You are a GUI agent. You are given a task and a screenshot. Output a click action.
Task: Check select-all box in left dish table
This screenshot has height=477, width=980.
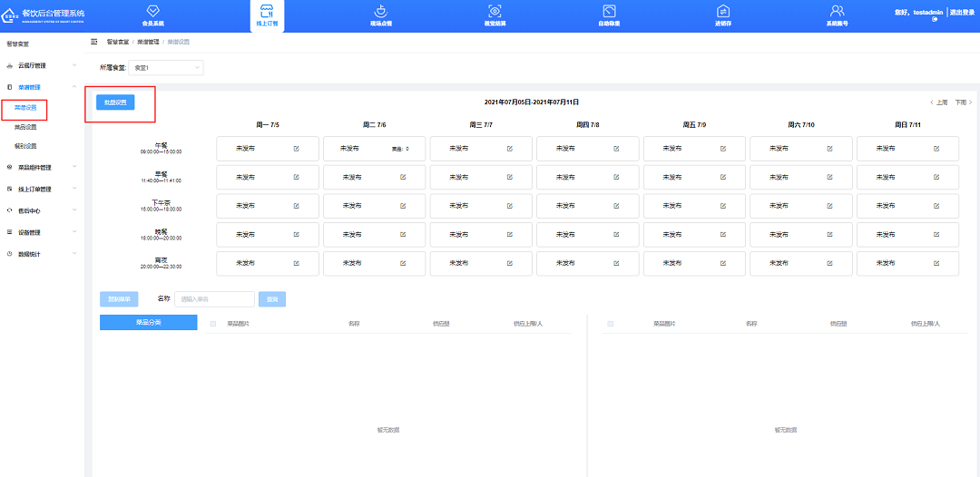pyautogui.click(x=213, y=324)
